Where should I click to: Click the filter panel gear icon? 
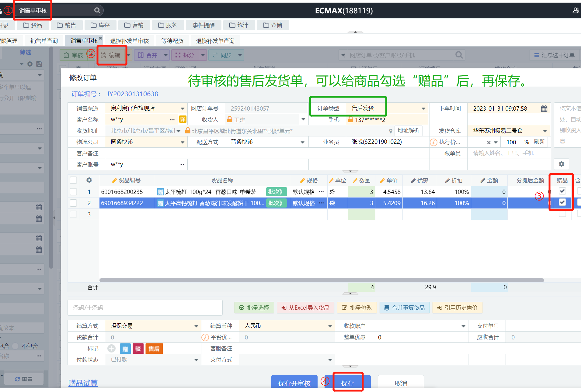[30, 64]
